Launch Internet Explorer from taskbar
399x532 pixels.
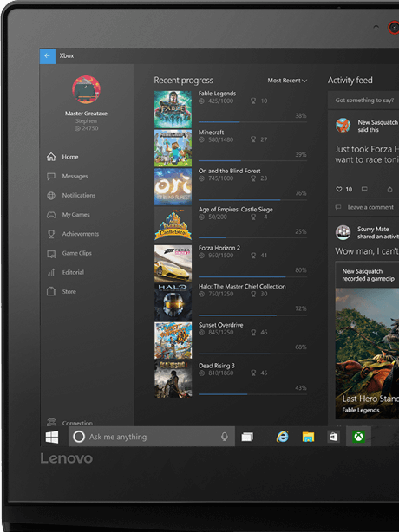pyautogui.click(x=282, y=437)
